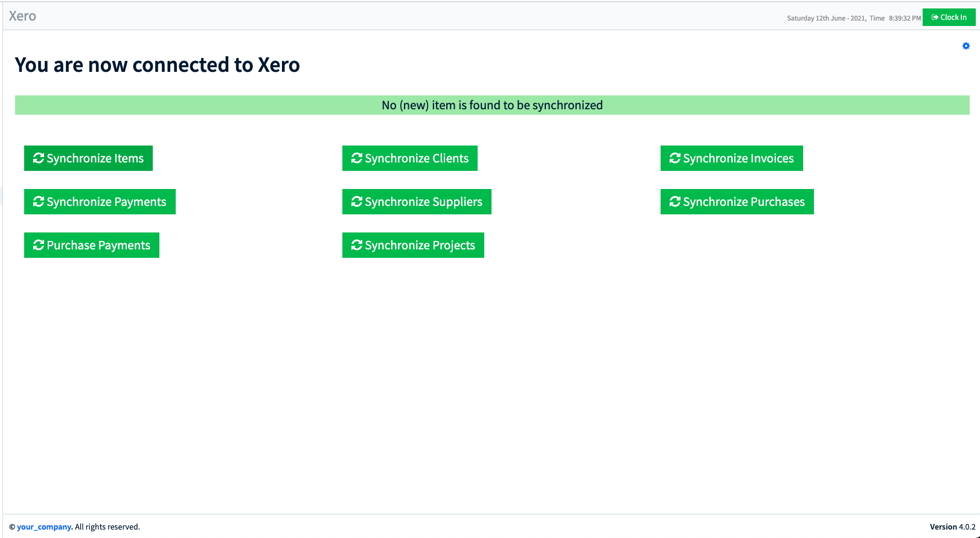Open the blue settings gear icon

[x=966, y=46]
